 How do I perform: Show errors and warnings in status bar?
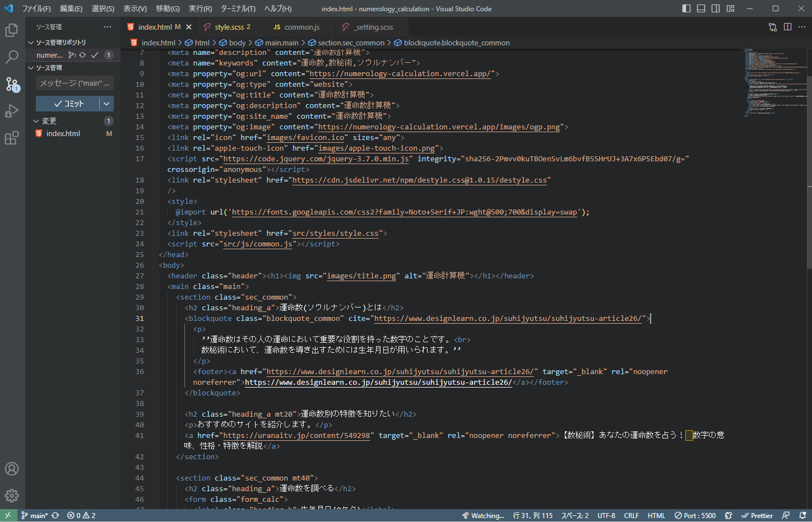tap(81, 515)
